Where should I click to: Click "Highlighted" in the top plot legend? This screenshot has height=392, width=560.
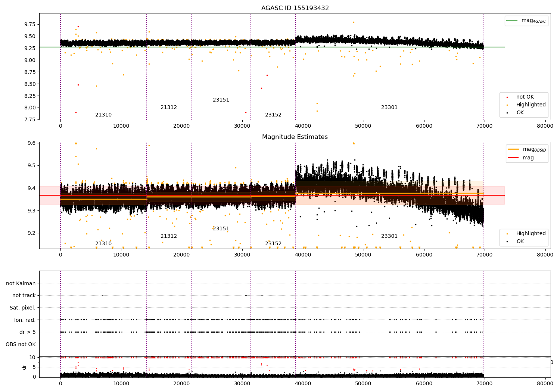(531, 105)
